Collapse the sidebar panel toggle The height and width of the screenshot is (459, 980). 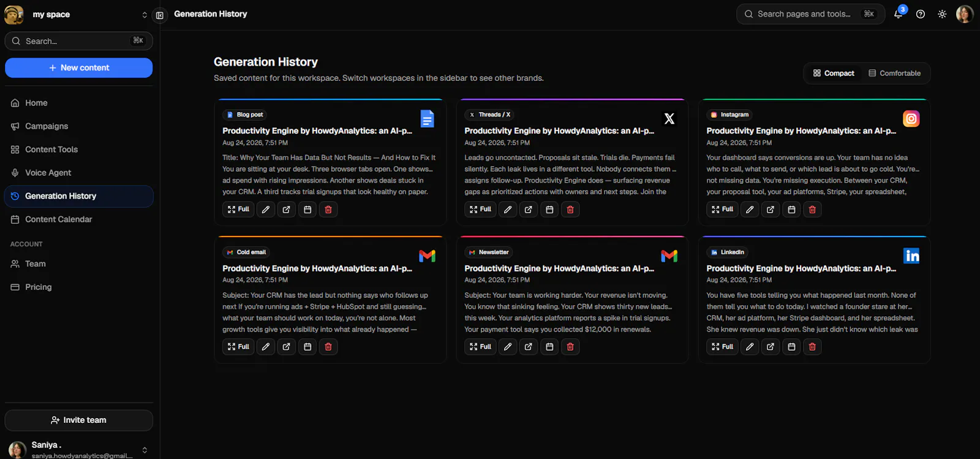(x=160, y=15)
